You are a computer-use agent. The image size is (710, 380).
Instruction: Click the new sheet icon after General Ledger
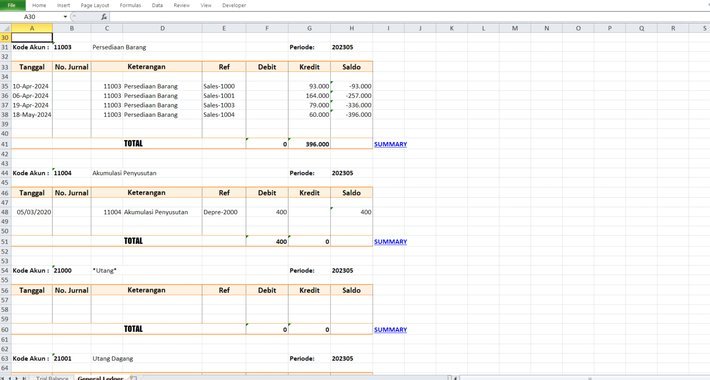133,377
